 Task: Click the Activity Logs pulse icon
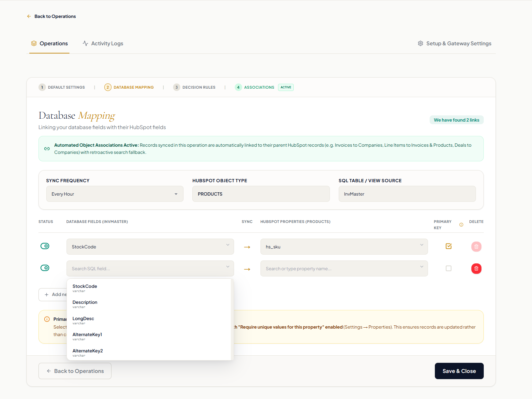coord(85,43)
